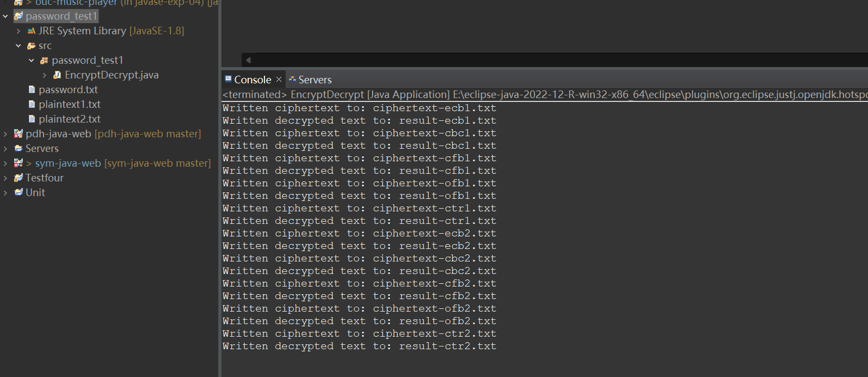The image size is (868, 377).
Task: Click the editor scroll-left arrow
Action: click(x=248, y=60)
